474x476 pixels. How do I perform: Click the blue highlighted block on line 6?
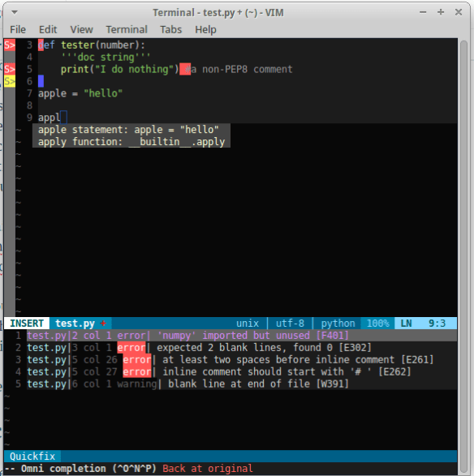pos(41,81)
